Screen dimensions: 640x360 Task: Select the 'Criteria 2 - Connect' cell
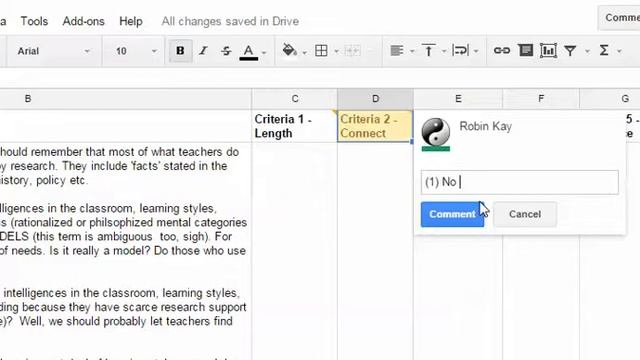[x=375, y=126]
